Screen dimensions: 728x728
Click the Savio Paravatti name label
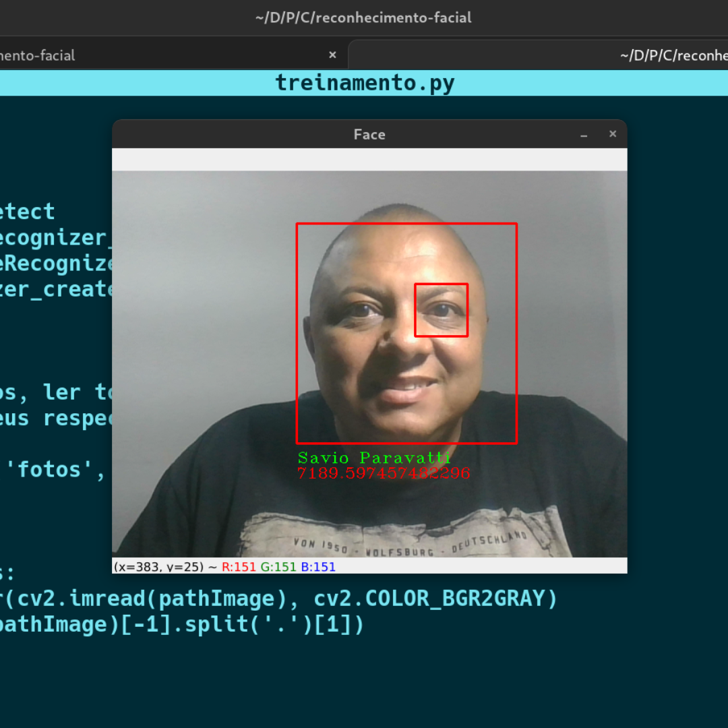[374, 458]
